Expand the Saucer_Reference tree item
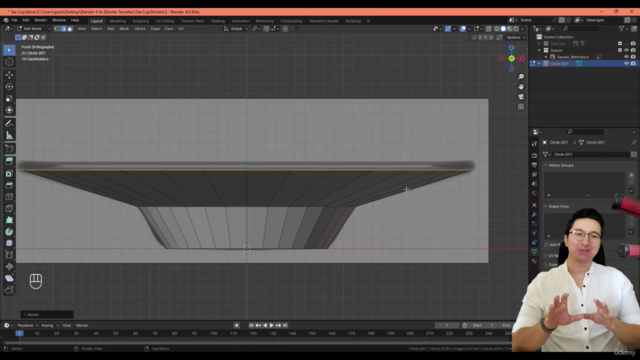The height and width of the screenshot is (360, 640). coord(546,57)
